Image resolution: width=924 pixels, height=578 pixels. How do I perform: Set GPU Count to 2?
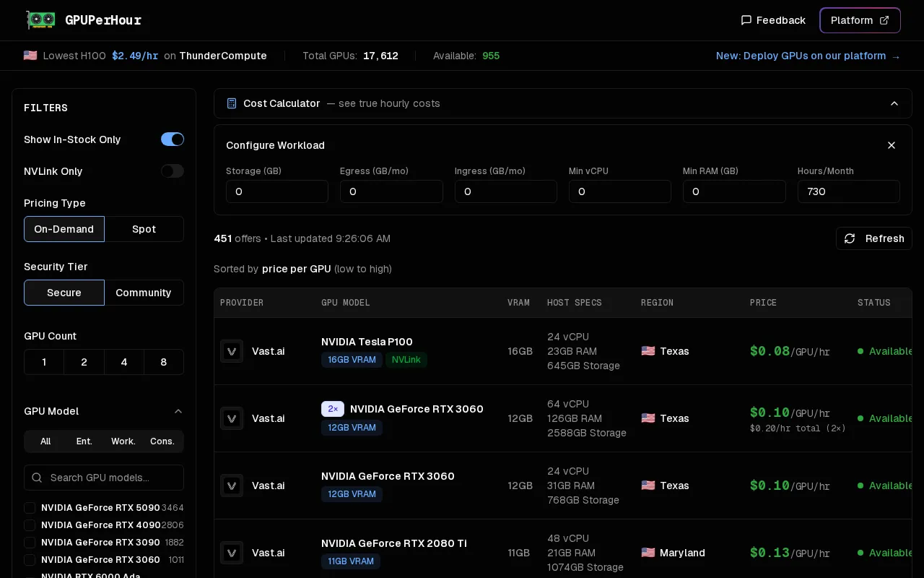[x=84, y=362]
